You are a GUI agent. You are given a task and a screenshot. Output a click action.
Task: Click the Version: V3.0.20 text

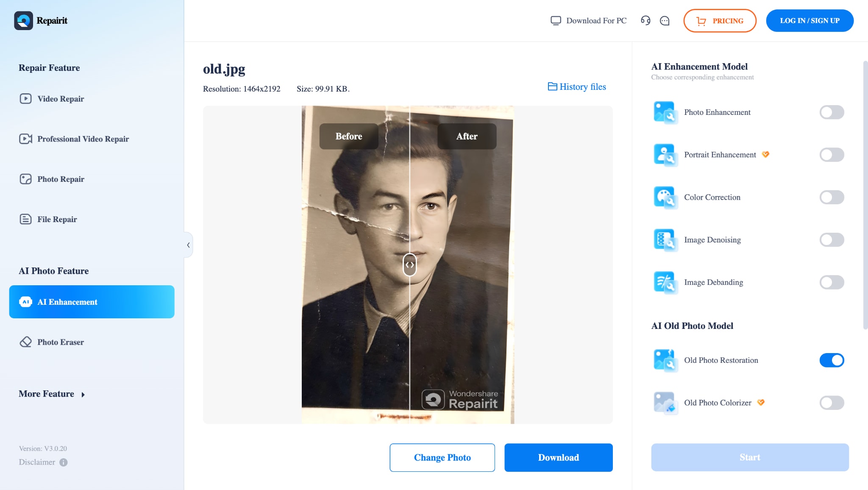43,448
